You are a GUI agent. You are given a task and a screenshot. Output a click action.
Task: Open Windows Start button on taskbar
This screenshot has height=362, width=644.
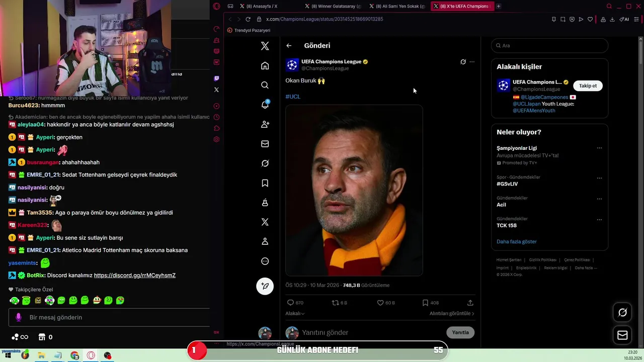(x=8, y=355)
